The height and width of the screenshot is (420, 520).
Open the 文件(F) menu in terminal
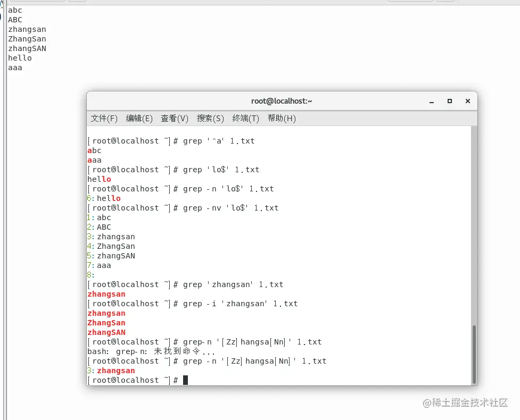pos(104,118)
